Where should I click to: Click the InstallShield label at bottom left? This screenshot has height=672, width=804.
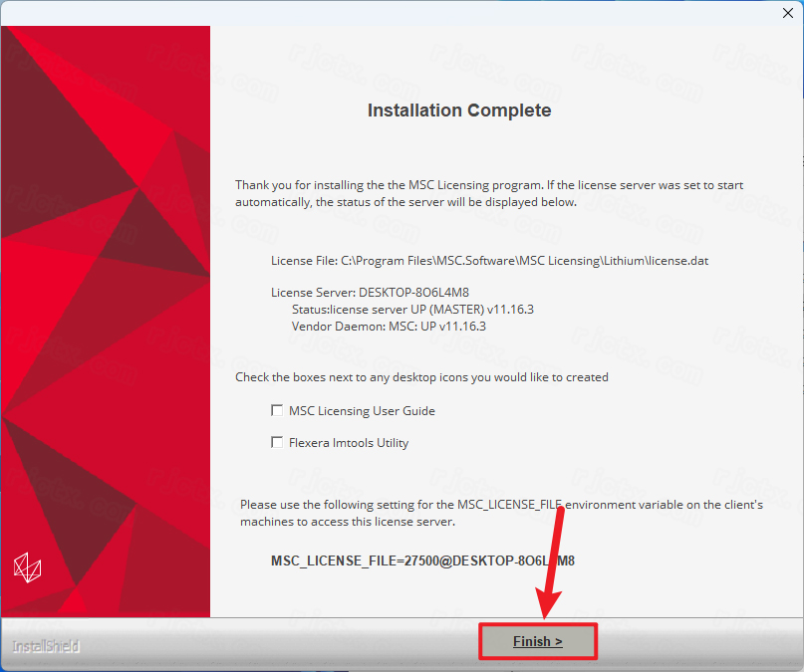pyautogui.click(x=46, y=646)
